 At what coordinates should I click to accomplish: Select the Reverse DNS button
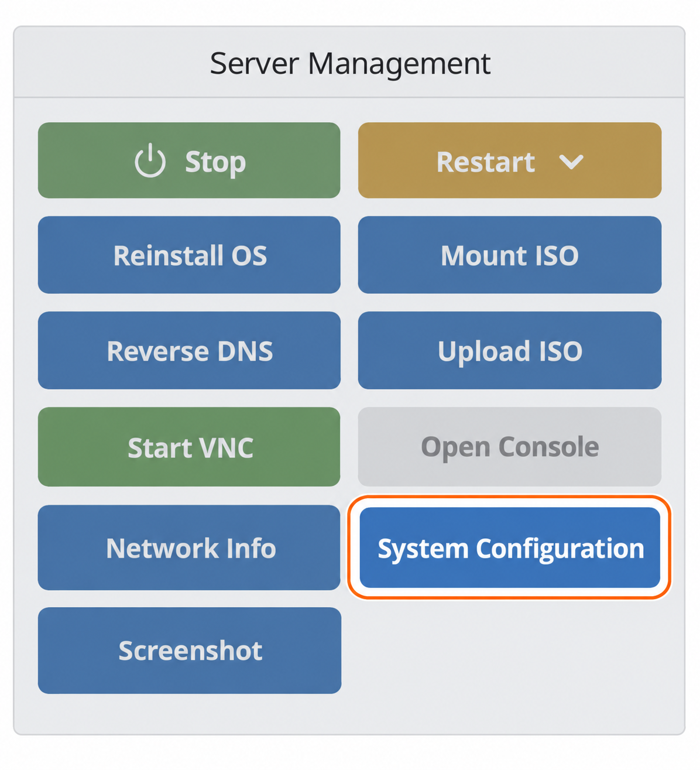[189, 350]
